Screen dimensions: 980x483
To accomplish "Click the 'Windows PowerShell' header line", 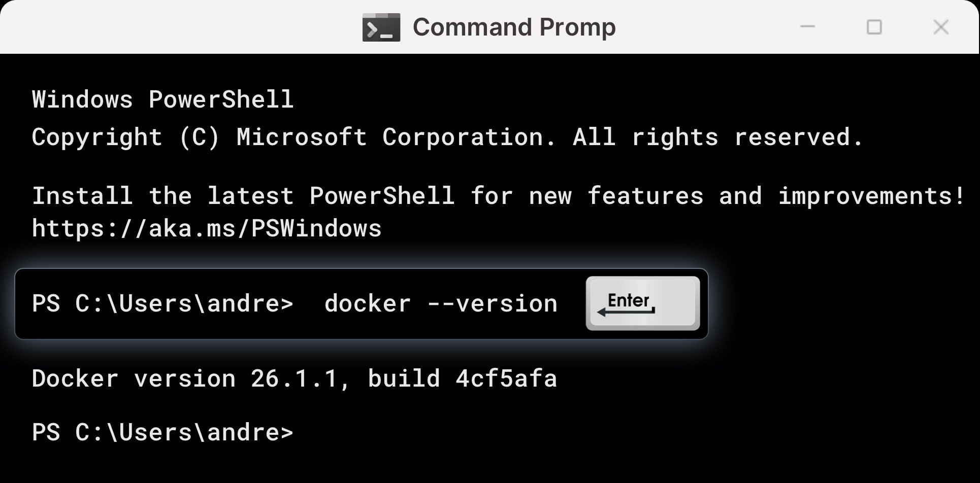I will [162, 99].
